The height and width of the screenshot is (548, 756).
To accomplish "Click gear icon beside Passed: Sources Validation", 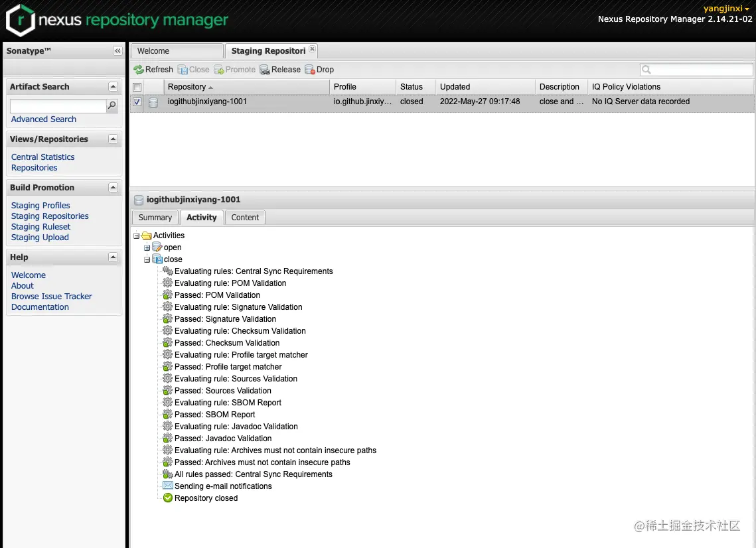I will (x=168, y=390).
